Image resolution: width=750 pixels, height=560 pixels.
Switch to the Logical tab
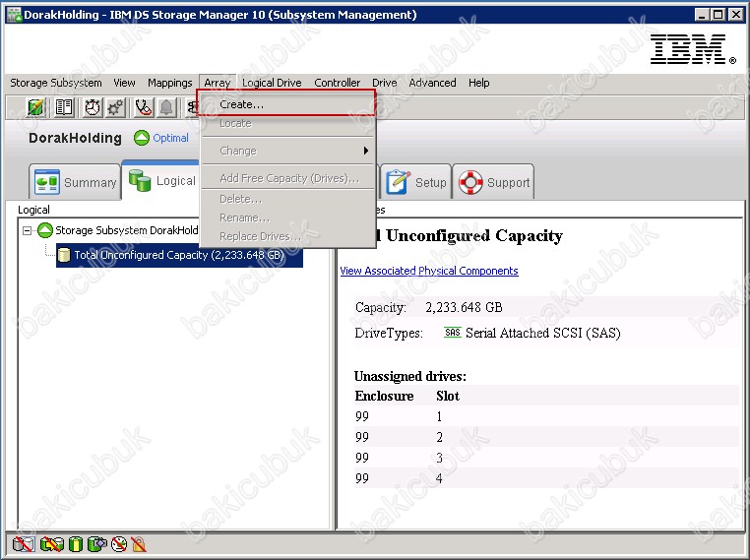(x=160, y=180)
